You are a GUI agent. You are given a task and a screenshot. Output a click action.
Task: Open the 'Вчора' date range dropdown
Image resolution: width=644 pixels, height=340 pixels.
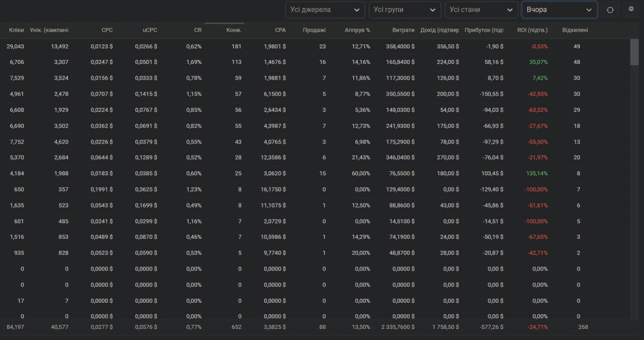[x=559, y=10]
